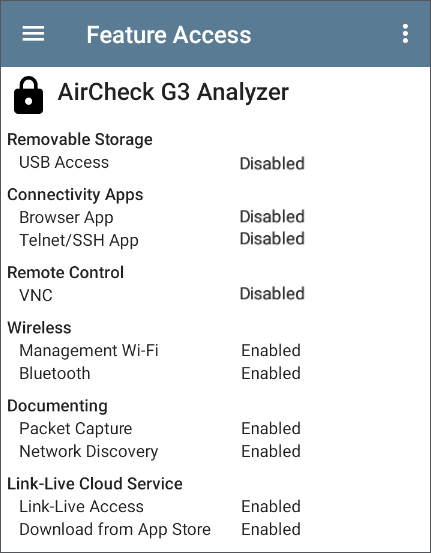This screenshot has height=553, width=431.
Task: Toggle the Telnet/SSH App Disabled status
Action: coord(272,239)
